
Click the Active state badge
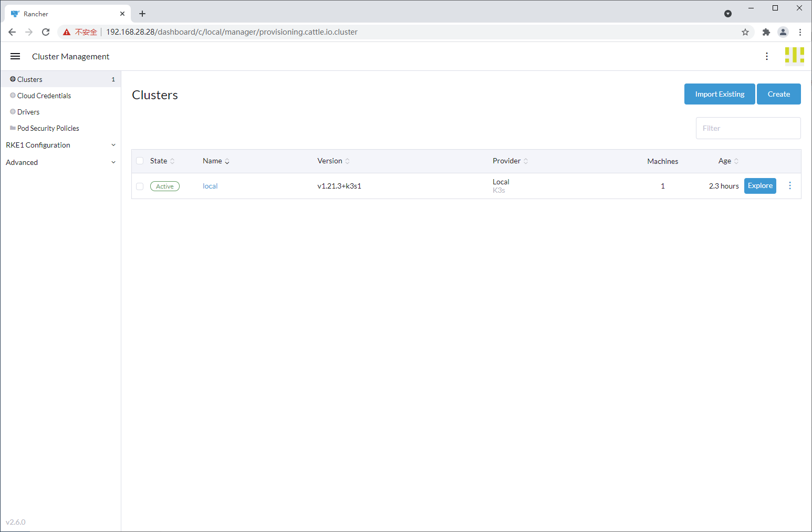165,186
